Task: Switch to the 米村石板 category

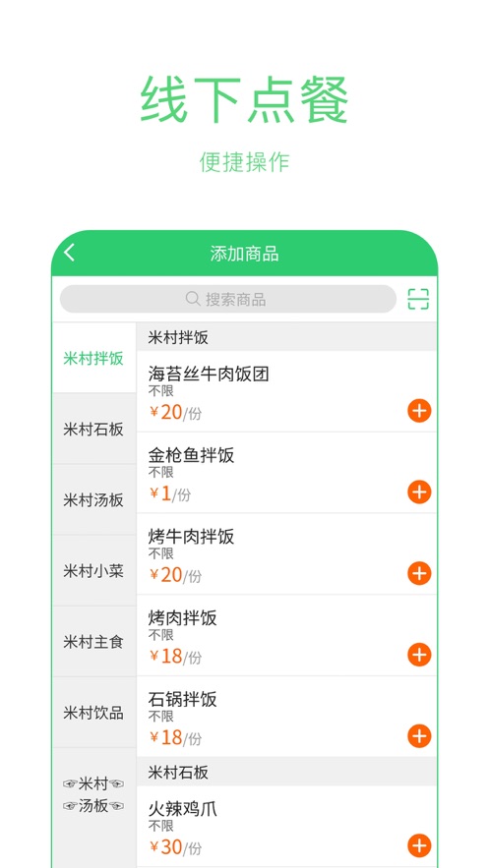Action: pyautogui.click(x=93, y=429)
